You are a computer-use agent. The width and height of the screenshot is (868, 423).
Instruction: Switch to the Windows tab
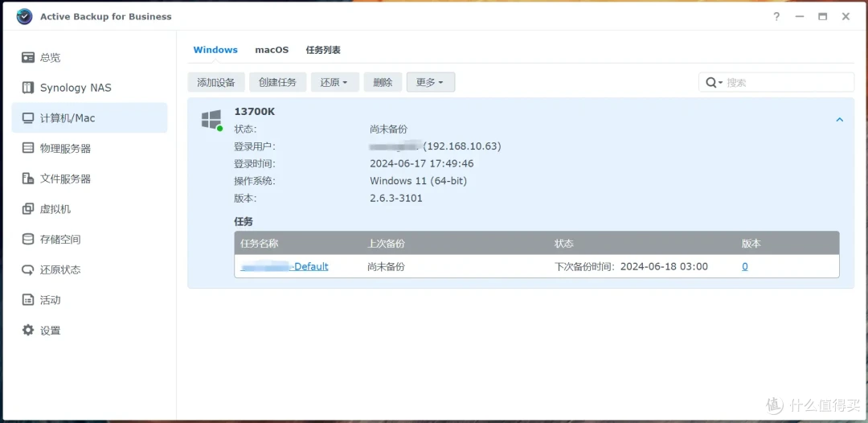pyautogui.click(x=215, y=50)
